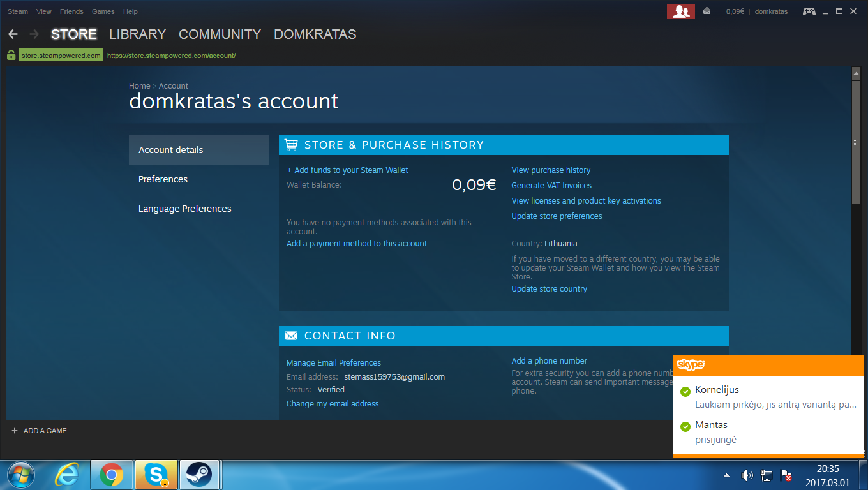
Task: Open the Steam menu
Action: click(18, 11)
